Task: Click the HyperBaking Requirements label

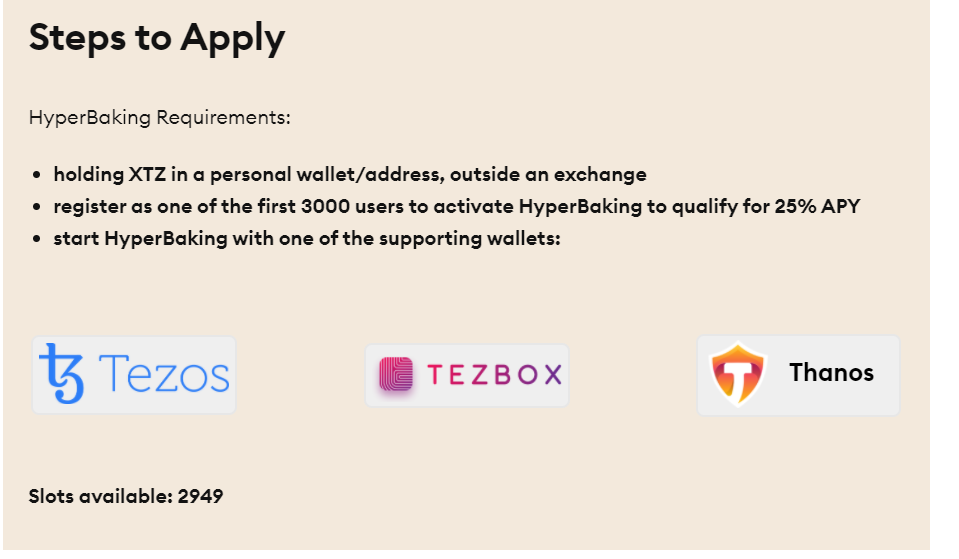Action: point(160,117)
